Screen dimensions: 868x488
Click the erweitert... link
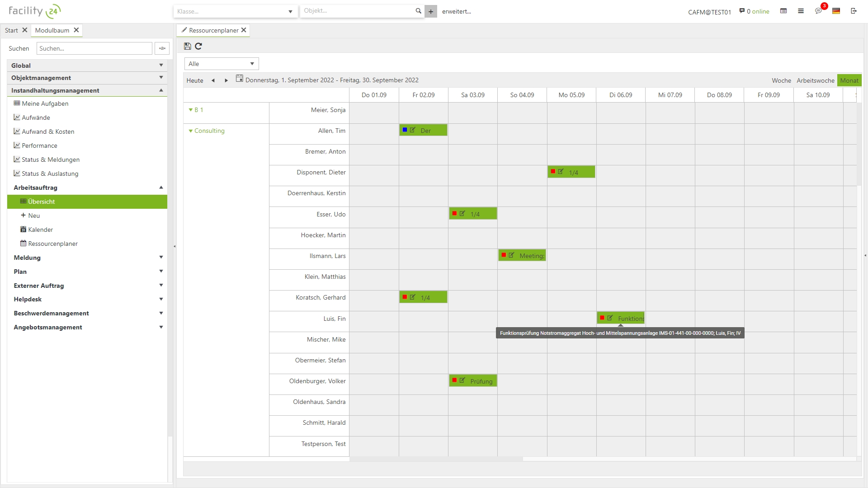(x=456, y=12)
